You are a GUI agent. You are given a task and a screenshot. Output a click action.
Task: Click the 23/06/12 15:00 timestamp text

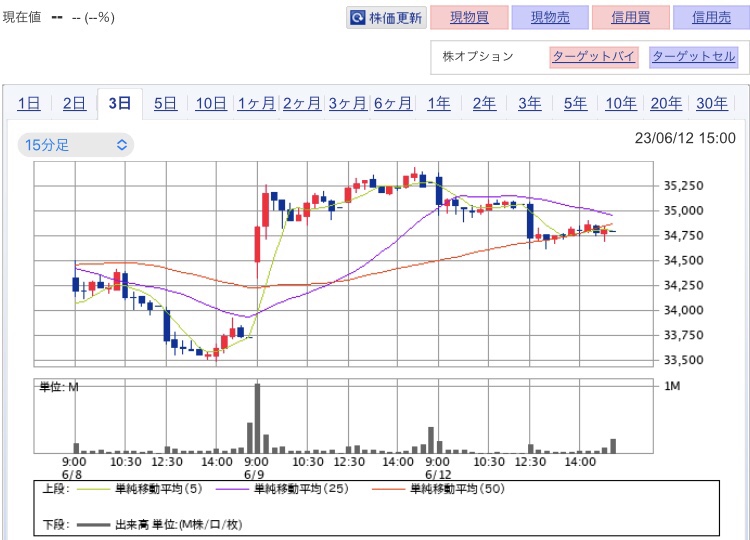(685, 138)
